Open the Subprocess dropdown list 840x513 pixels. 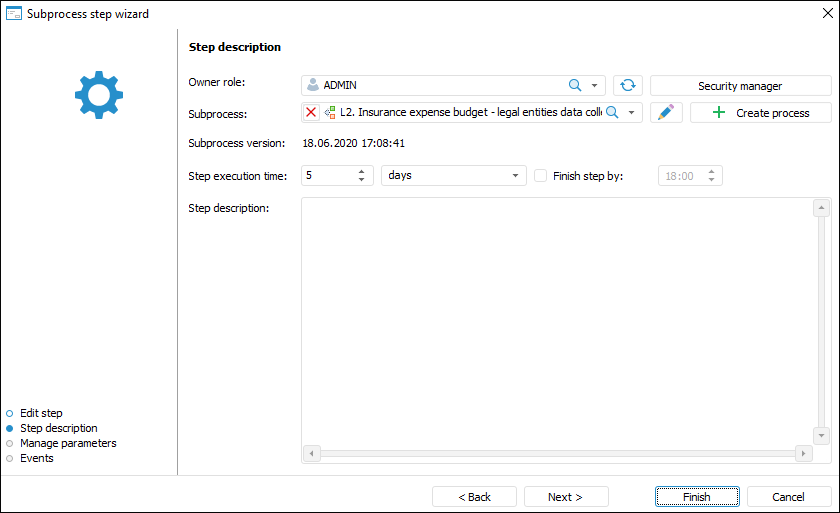(632, 113)
